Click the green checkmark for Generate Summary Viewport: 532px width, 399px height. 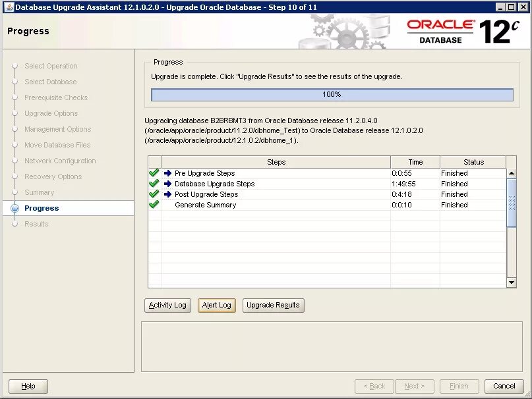[154, 204]
